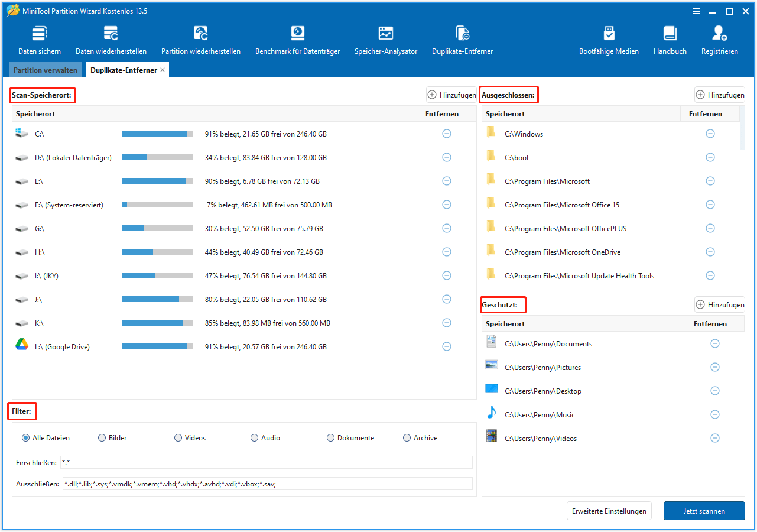The width and height of the screenshot is (757, 532).
Task: Add a new scan location via Hinzufügen
Action: point(451,95)
